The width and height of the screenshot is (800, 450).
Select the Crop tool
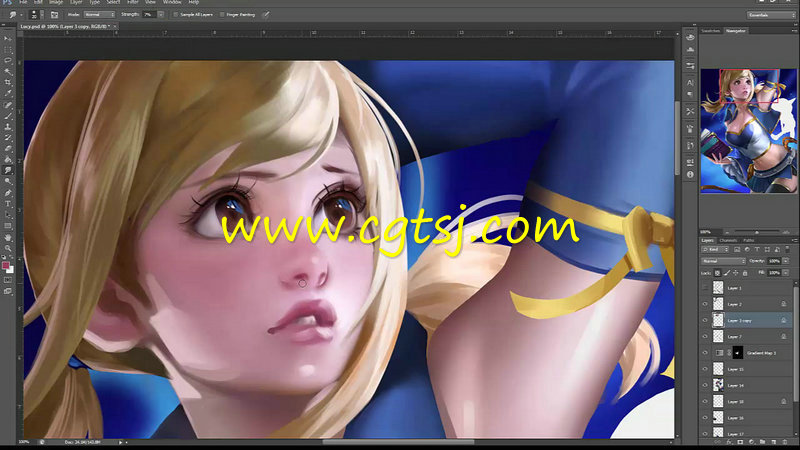[8, 83]
